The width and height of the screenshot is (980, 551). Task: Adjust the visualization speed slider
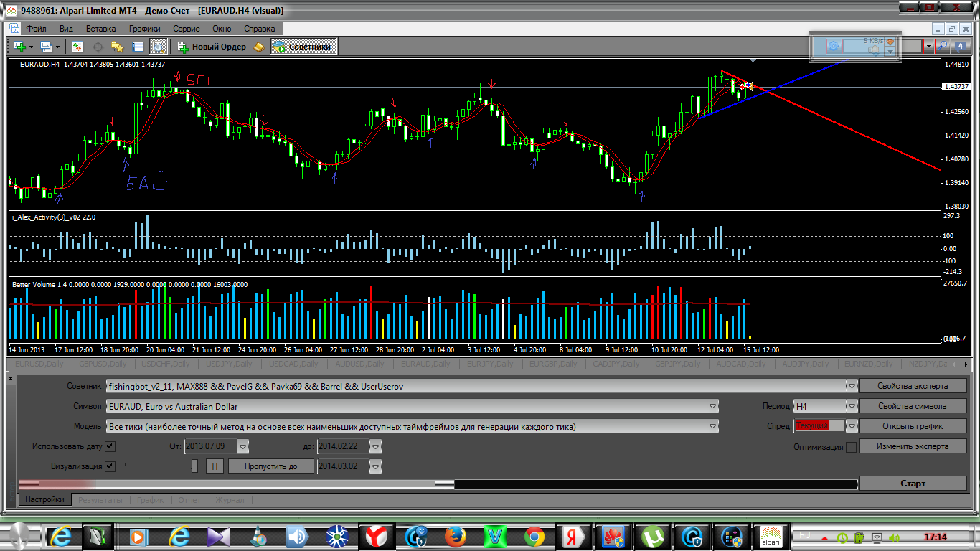[x=194, y=466]
